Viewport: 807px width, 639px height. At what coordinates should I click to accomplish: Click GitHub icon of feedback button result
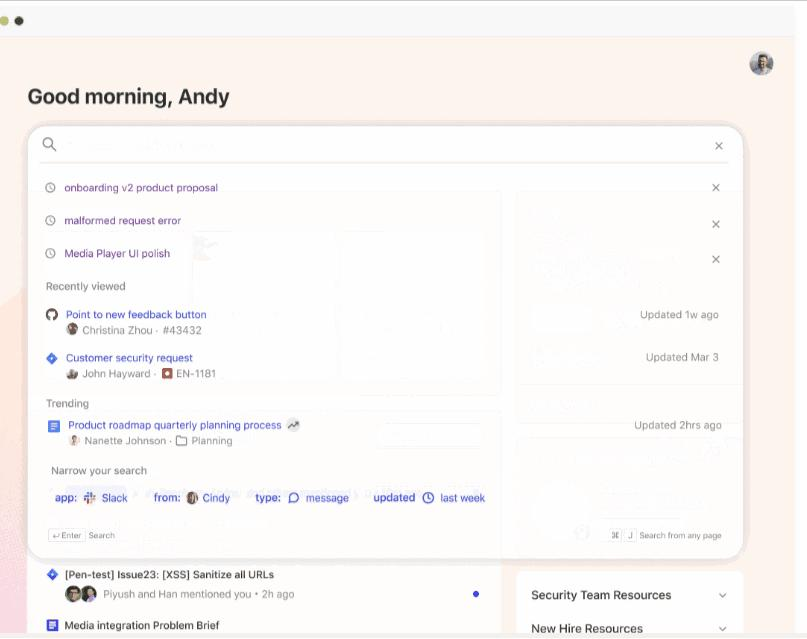click(52, 314)
